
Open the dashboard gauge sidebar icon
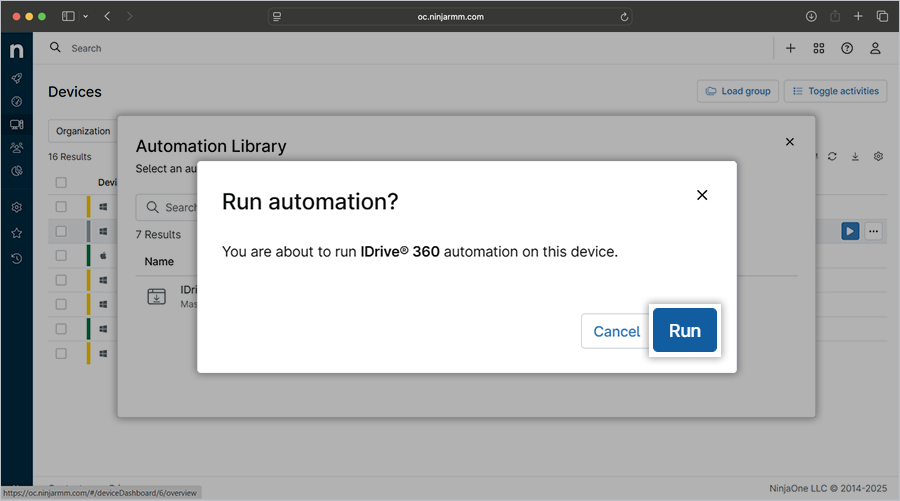pos(16,101)
